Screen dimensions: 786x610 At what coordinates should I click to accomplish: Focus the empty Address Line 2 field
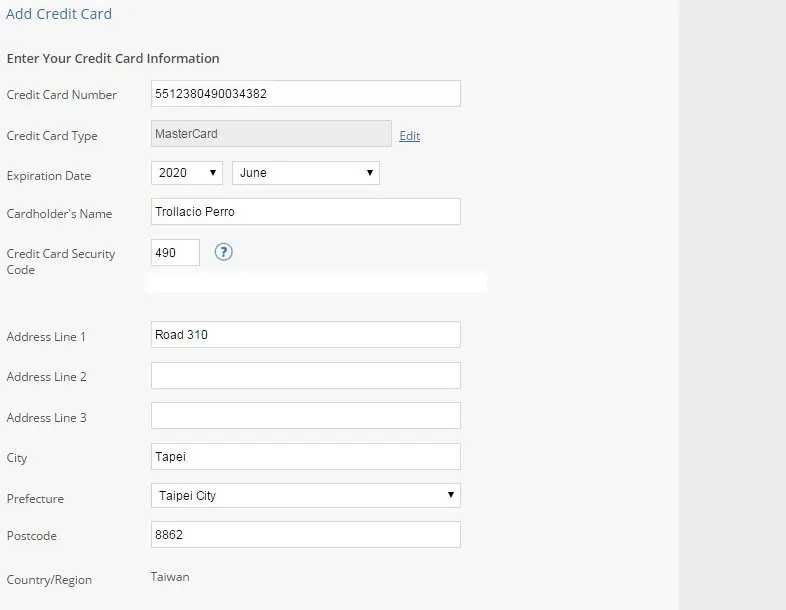click(306, 375)
